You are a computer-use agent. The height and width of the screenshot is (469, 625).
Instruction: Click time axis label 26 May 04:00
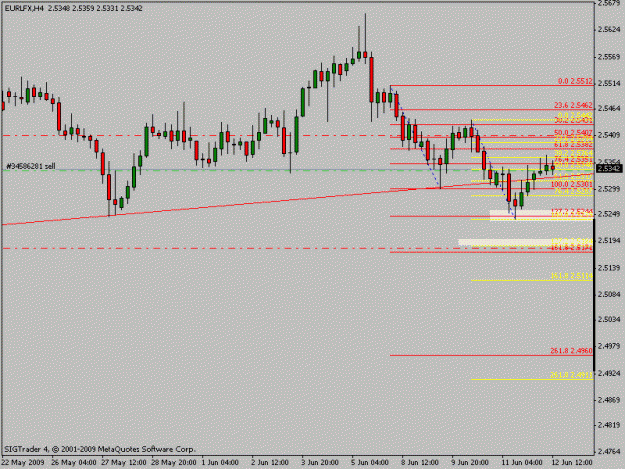pyautogui.click(x=74, y=463)
